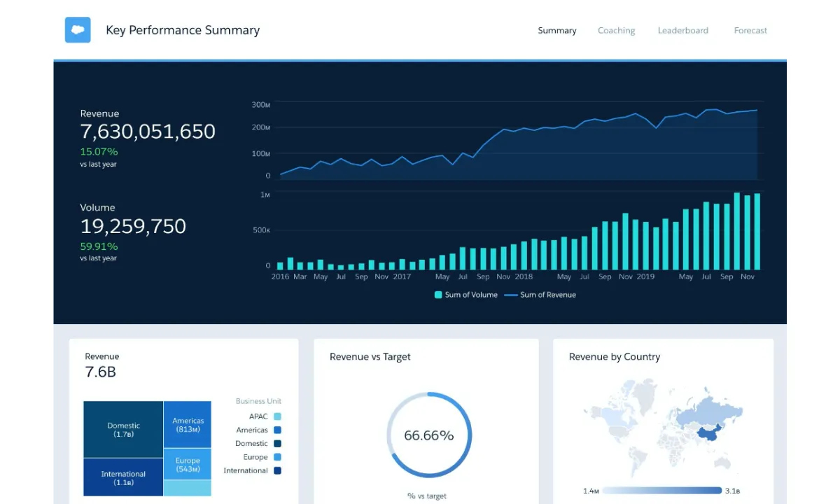Click the % vs target caption

click(427, 496)
